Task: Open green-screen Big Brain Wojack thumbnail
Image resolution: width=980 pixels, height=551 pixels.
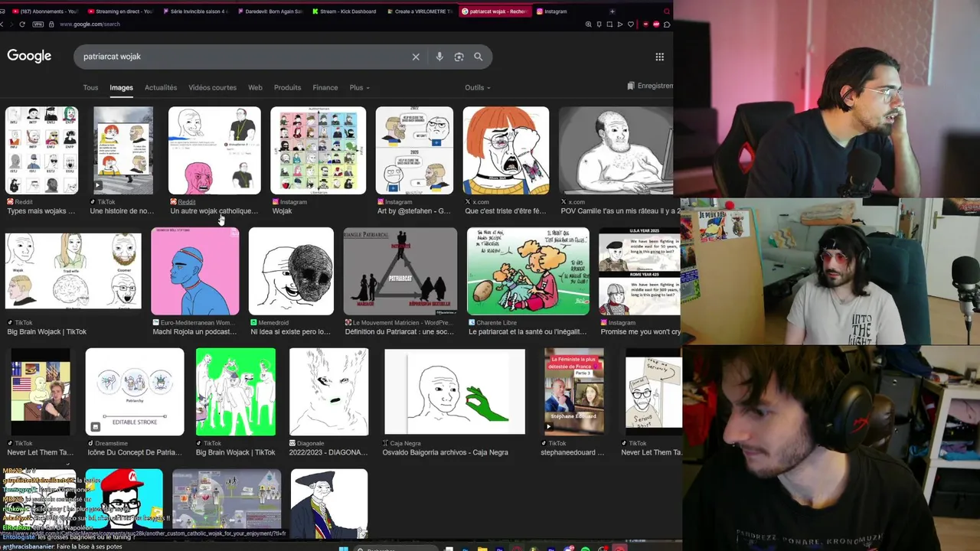Action: coord(235,392)
